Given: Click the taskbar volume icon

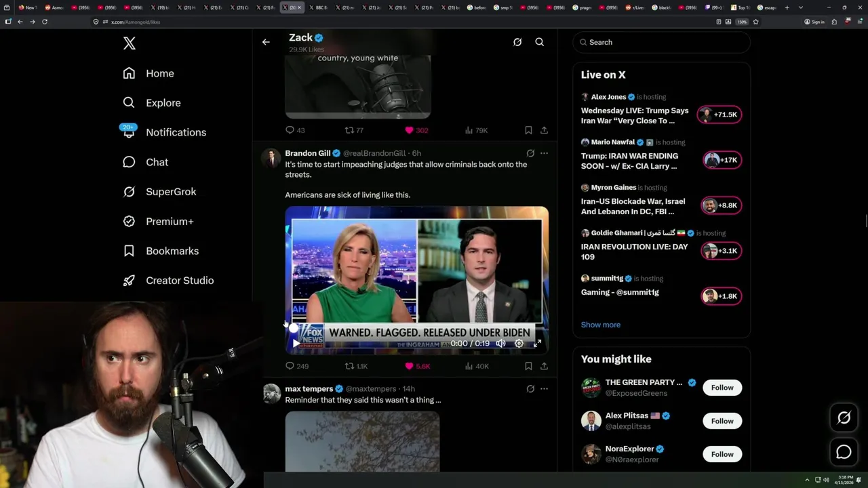Looking at the screenshot, I should coord(826,480).
